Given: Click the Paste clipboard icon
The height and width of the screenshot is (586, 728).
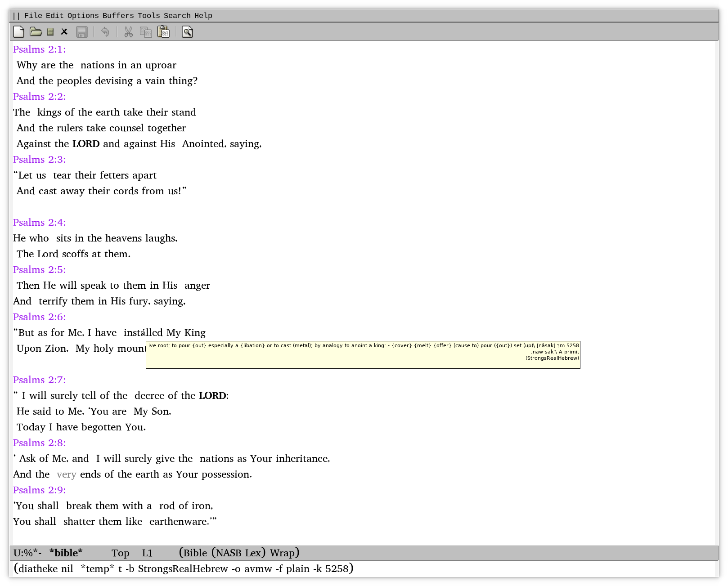Looking at the screenshot, I should 163,32.
